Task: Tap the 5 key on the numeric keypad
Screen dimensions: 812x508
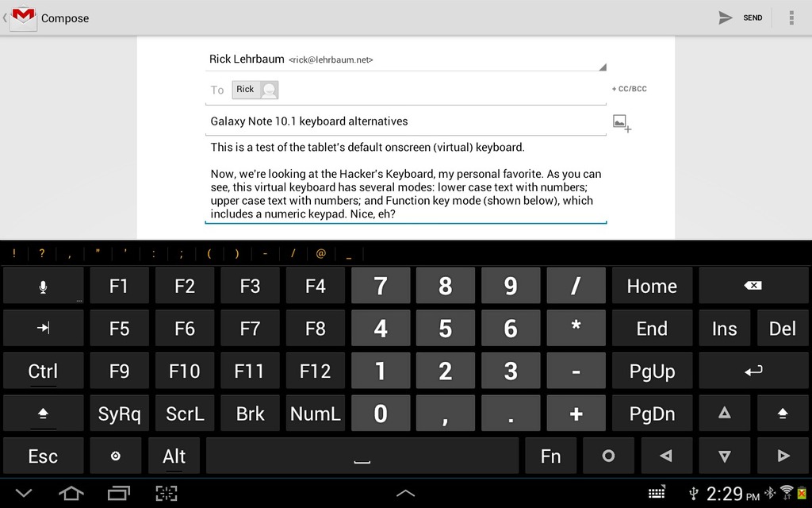Action: (446, 328)
